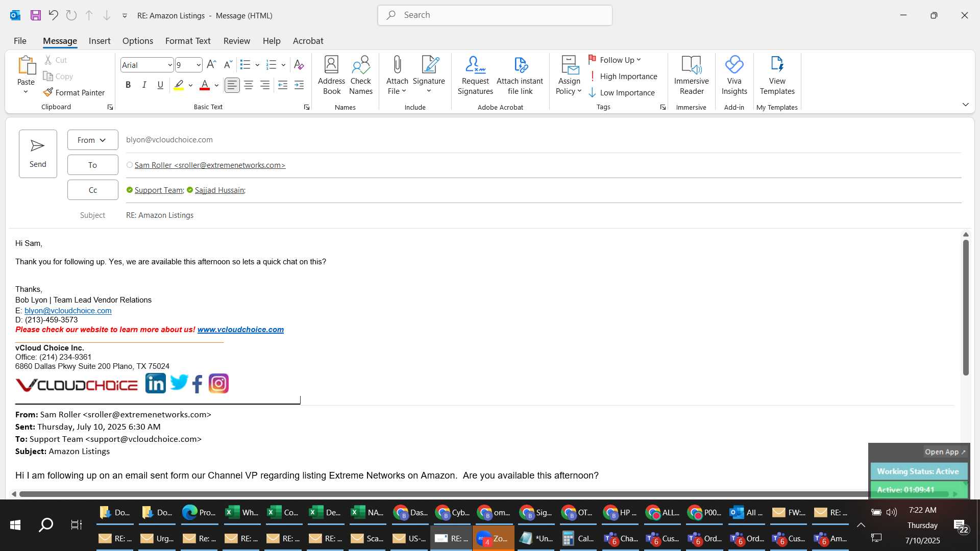Click the Cc recipients button

(92, 190)
